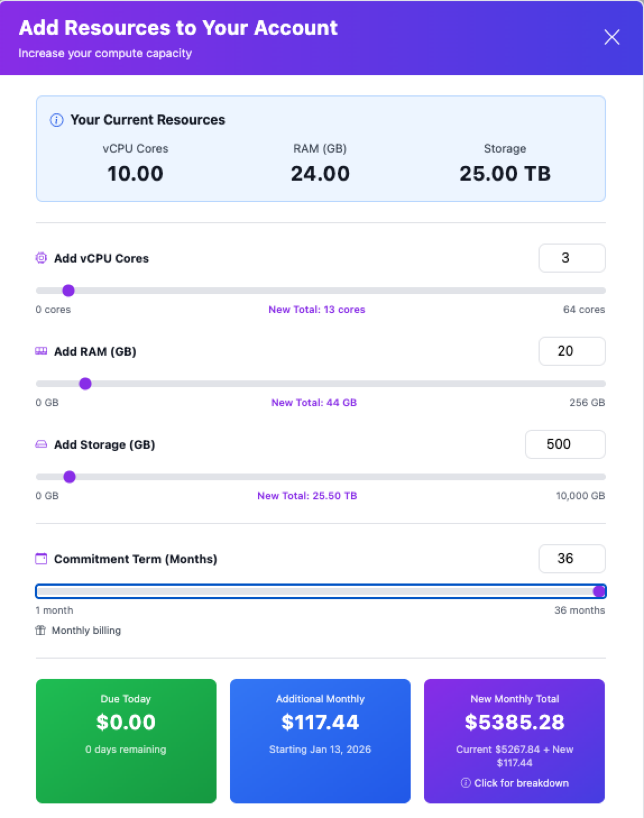644x818 pixels.
Task: Click the gift icon next to Monthly billing
Action: click(39, 630)
